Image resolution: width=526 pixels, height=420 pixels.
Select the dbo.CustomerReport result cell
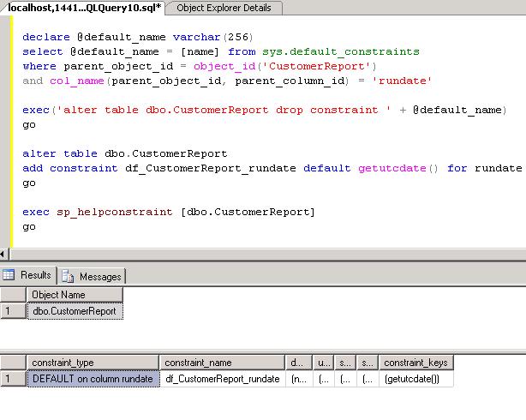tap(75, 311)
